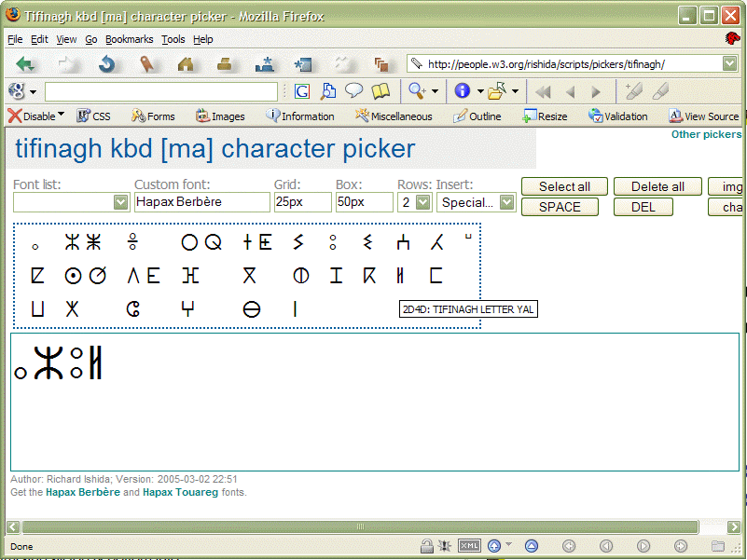Viewport: 747px width, 560px height.
Task: Click the XML icon in the status bar
Action: [470, 546]
